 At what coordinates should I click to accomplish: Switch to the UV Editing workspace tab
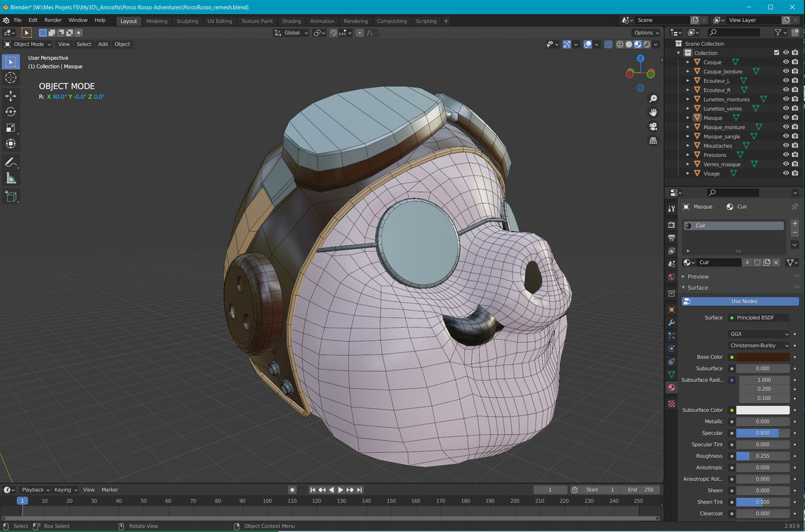tap(220, 21)
